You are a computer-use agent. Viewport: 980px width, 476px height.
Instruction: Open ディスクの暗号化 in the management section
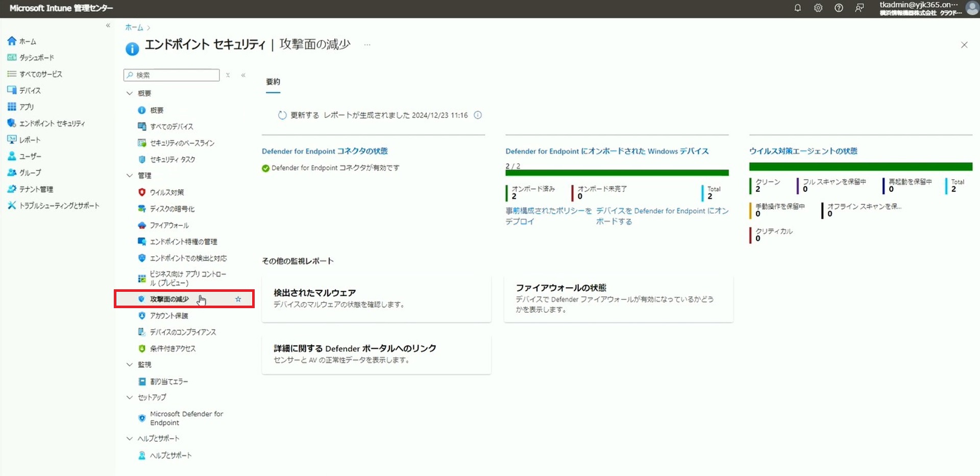[x=166, y=209]
